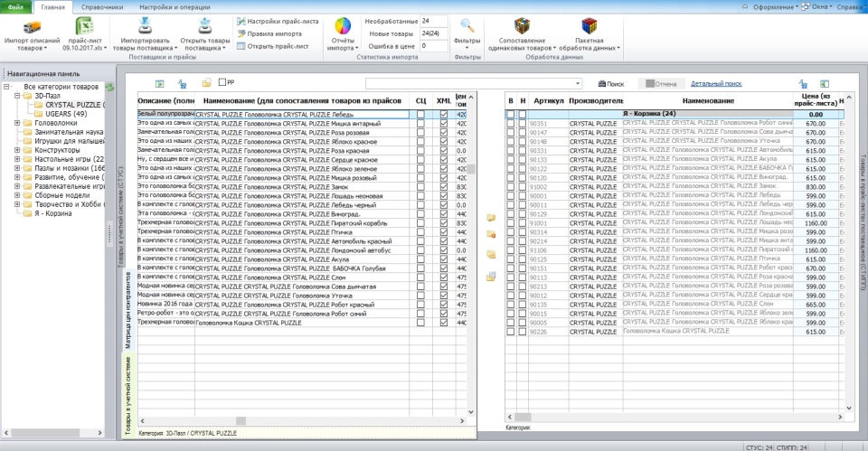Viewport: 868px width, 451px height.
Task: Open the Матрица цен контрагентов vertical tab
Action: (127, 310)
